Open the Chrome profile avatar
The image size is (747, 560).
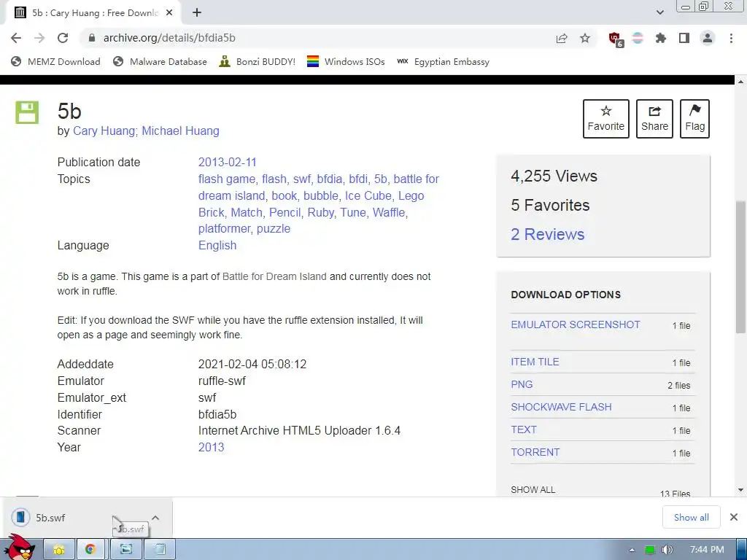708,38
